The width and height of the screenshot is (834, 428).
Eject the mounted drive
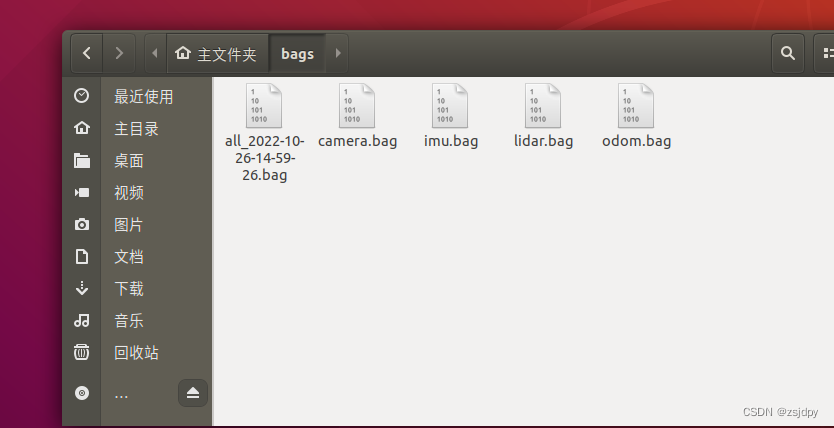[193, 393]
